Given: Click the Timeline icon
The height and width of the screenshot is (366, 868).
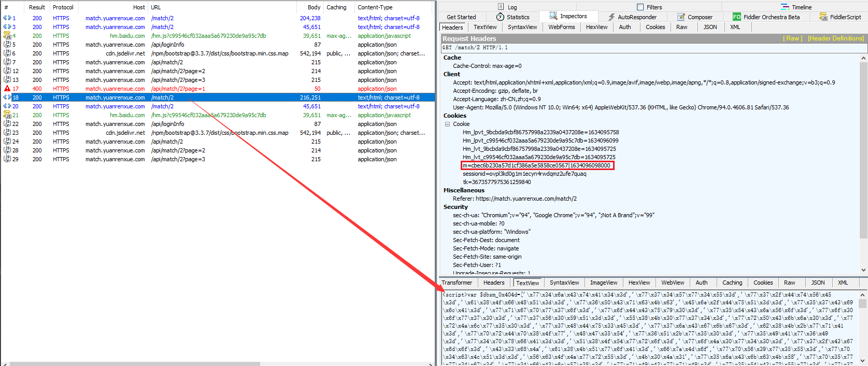Looking at the screenshot, I should [785, 7].
